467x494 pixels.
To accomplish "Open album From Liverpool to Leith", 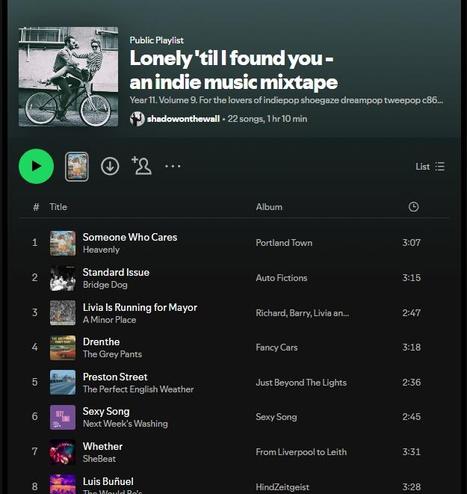I will click(x=301, y=452).
